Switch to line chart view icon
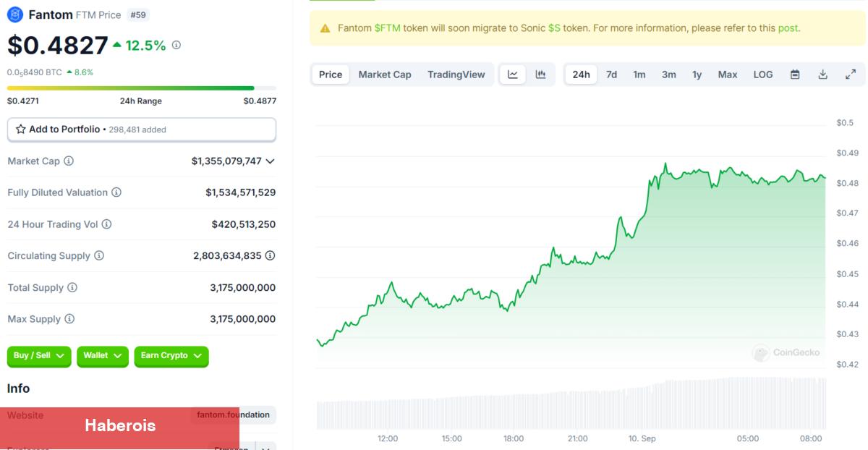This screenshot has height=450, width=868. pos(513,75)
